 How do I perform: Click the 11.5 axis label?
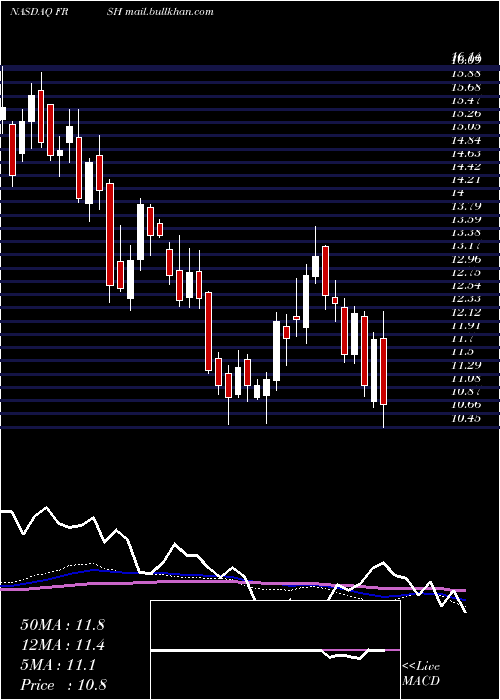462,351
